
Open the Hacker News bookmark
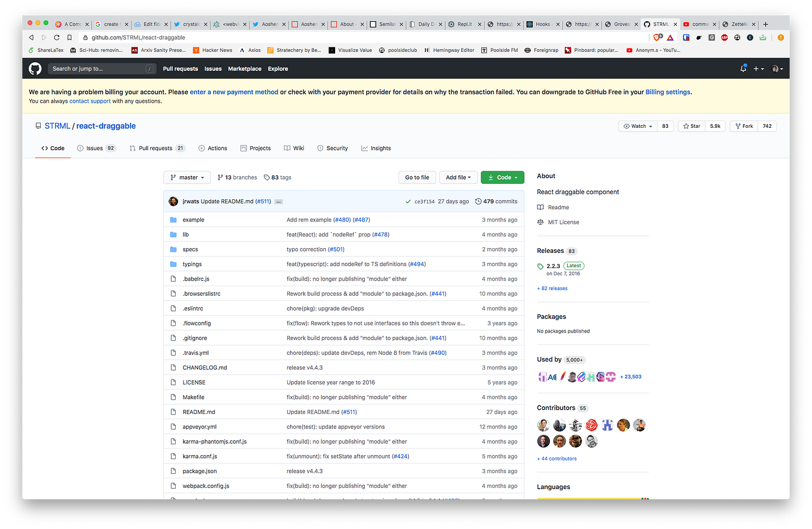pyautogui.click(x=212, y=50)
